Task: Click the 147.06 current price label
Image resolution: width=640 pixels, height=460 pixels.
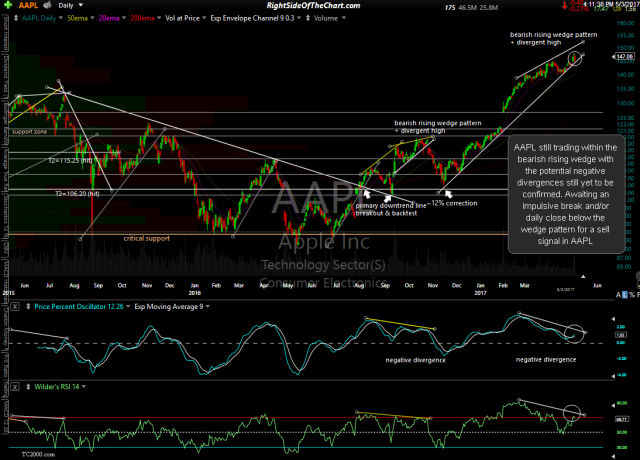Action: (624, 56)
